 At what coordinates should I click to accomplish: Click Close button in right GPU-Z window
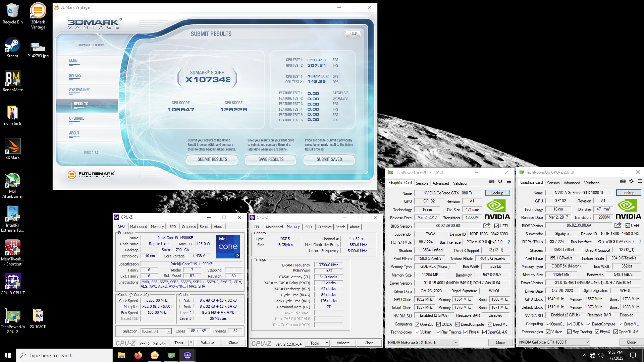pos(631,342)
